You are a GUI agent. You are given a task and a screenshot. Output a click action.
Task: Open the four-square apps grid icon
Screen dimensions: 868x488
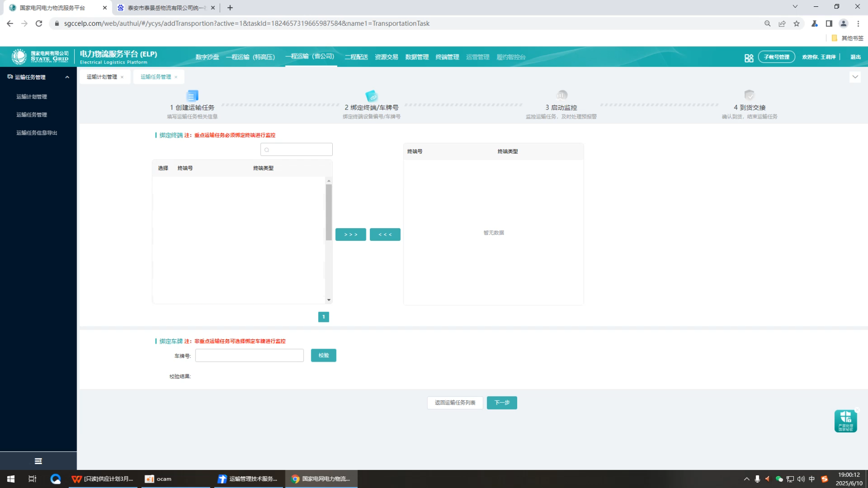(x=748, y=58)
